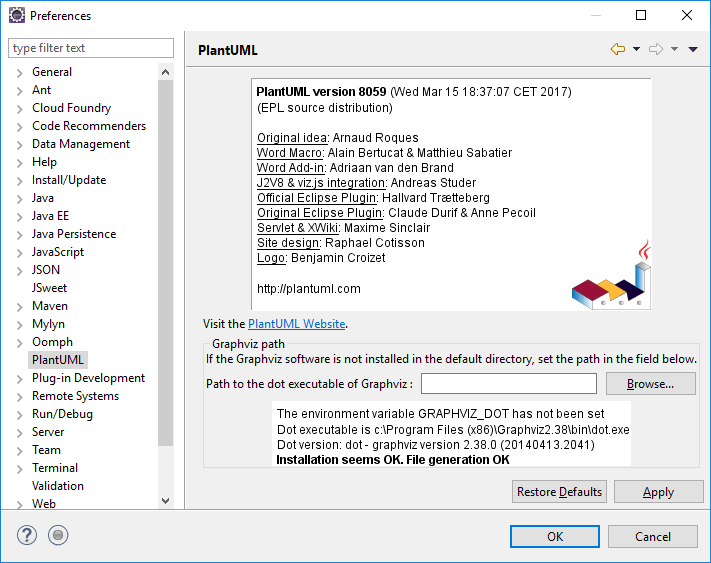The height and width of the screenshot is (563, 711).
Task: Expand the Mylyn tree node
Action: click(x=19, y=325)
